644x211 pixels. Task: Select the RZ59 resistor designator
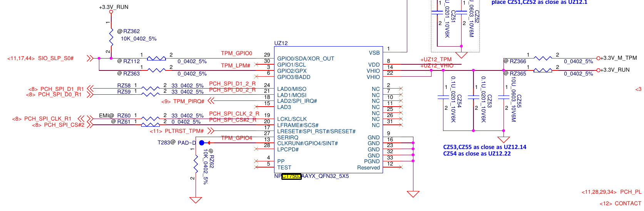(124, 92)
